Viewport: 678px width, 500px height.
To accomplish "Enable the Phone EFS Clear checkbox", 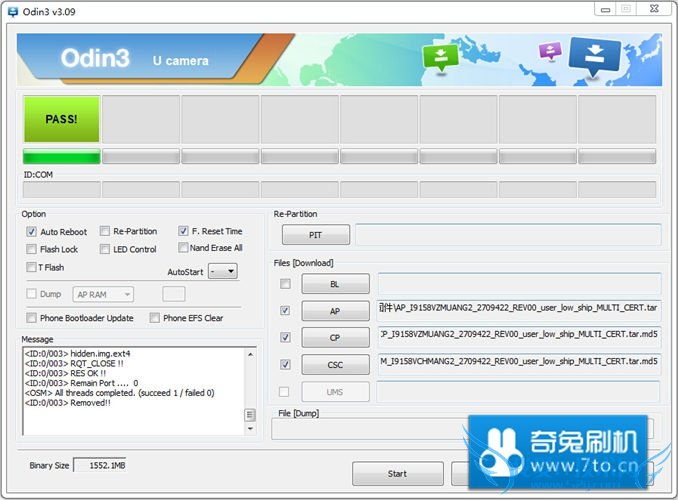I will [154, 318].
